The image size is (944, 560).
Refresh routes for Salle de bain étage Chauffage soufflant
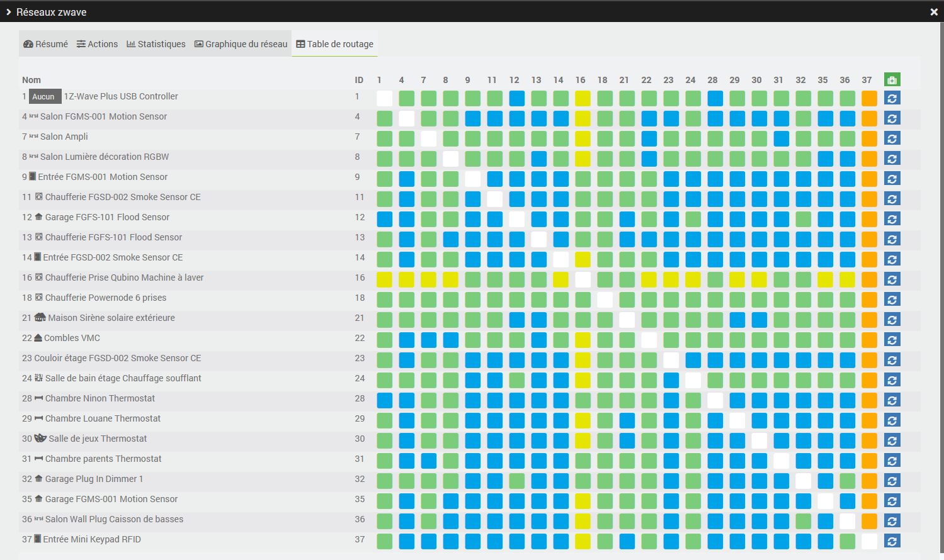tap(892, 379)
